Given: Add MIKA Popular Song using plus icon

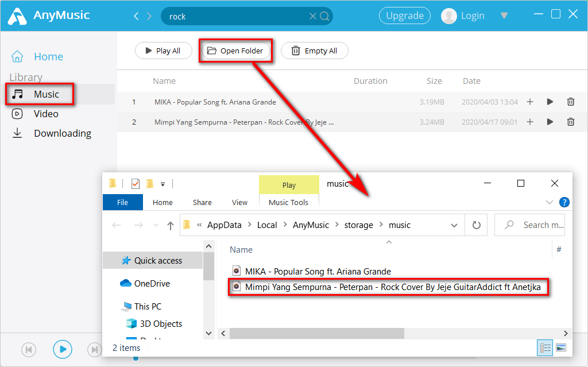Looking at the screenshot, I should [x=530, y=102].
